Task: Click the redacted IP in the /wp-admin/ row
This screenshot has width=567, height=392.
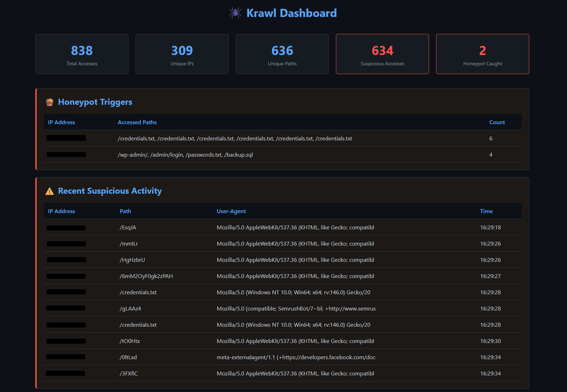Action: [66, 154]
